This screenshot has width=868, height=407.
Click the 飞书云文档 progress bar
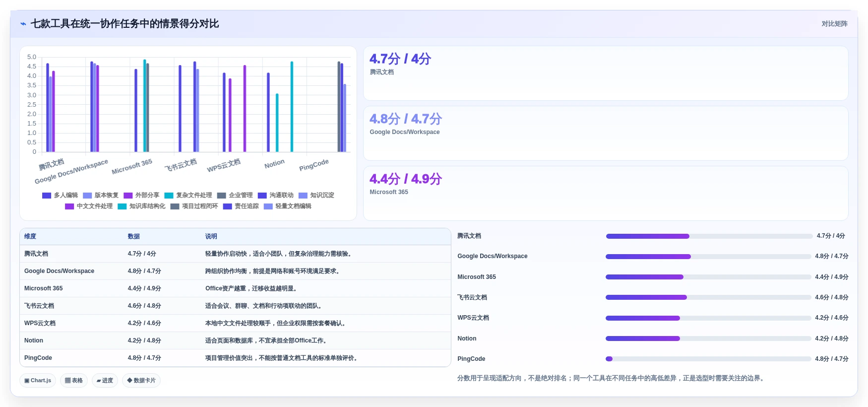pyautogui.click(x=708, y=297)
